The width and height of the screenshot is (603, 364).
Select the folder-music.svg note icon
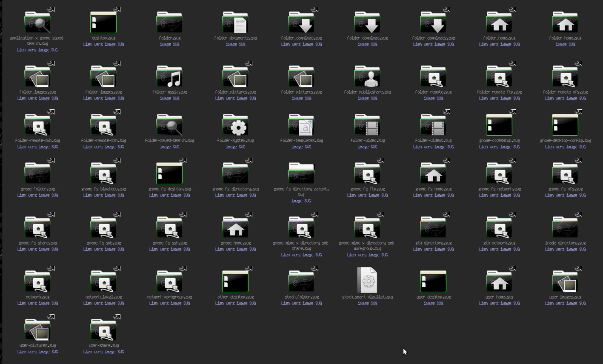[169, 76]
